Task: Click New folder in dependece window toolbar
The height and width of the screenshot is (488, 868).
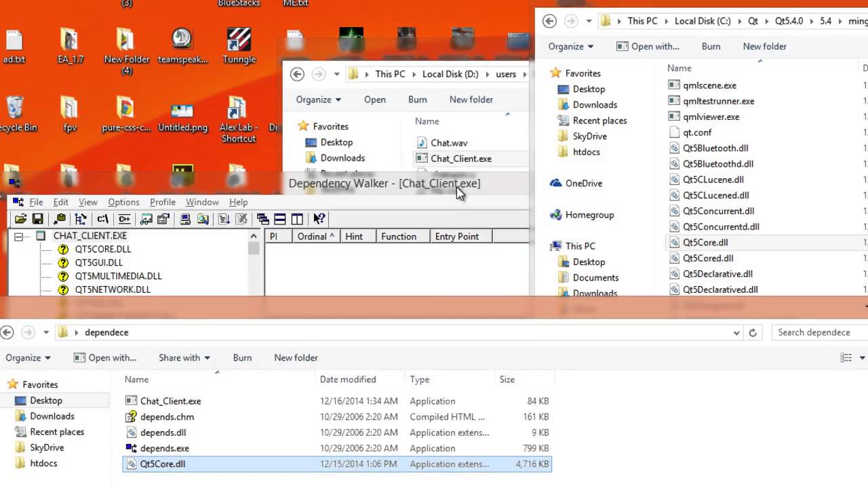Action: click(296, 358)
